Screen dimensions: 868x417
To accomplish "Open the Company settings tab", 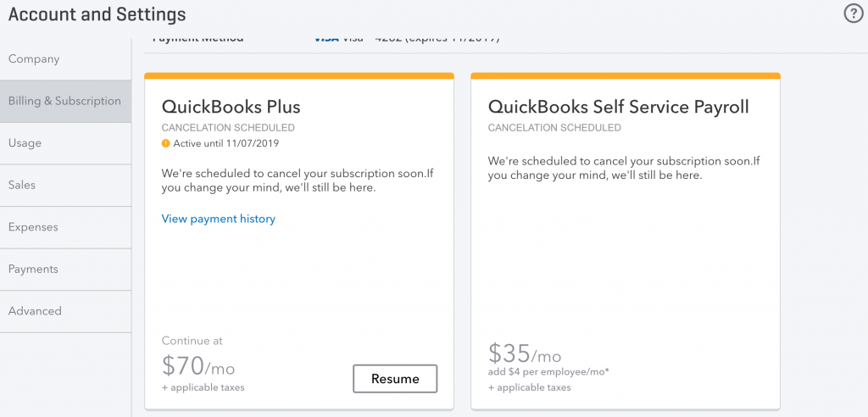I will pos(34,59).
